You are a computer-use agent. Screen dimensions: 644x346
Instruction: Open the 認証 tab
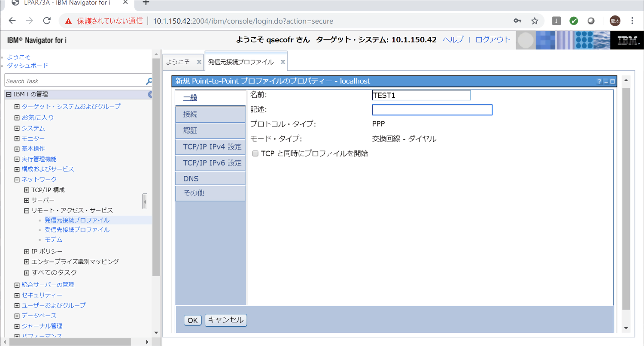click(x=210, y=131)
